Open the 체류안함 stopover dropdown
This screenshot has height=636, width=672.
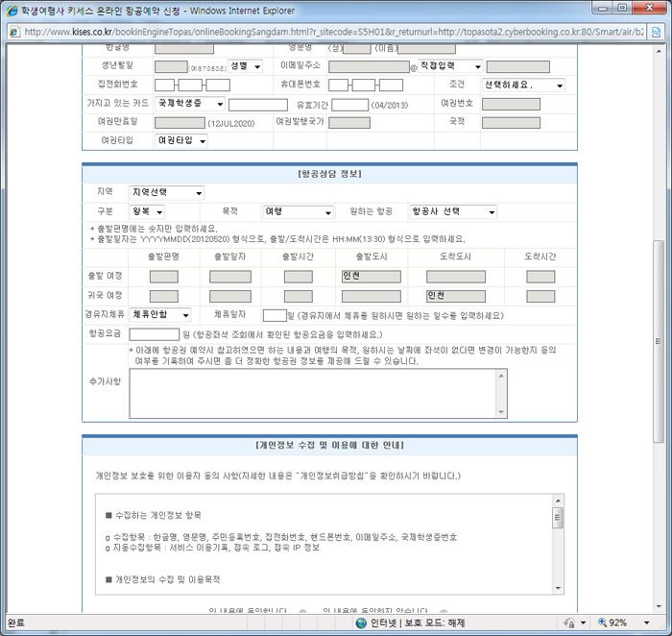point(160,315)
